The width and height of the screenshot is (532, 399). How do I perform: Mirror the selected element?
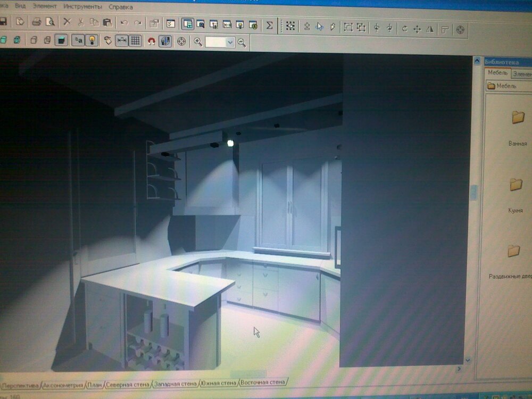pyautogui.click(x=430, y=29)
